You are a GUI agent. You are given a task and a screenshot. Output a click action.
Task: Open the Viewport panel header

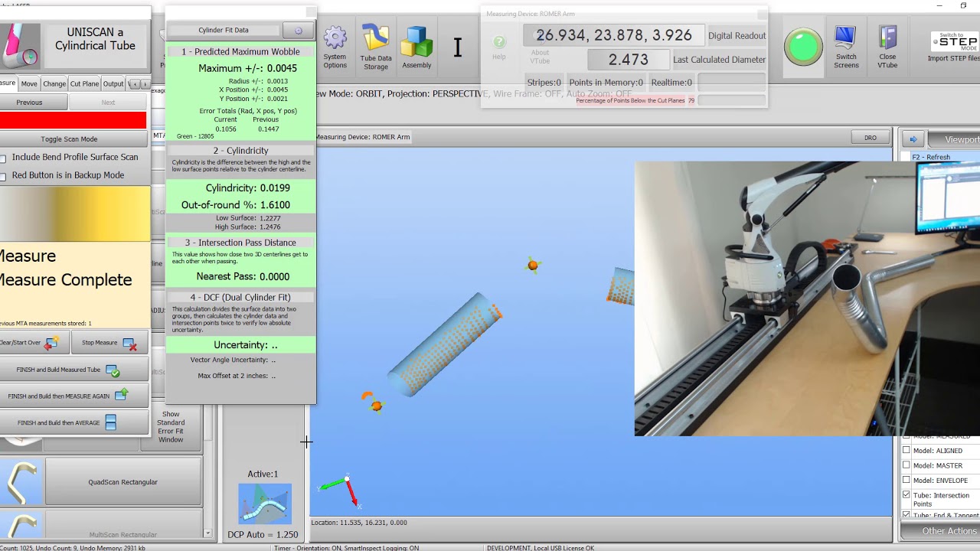[x=954, y=139]
